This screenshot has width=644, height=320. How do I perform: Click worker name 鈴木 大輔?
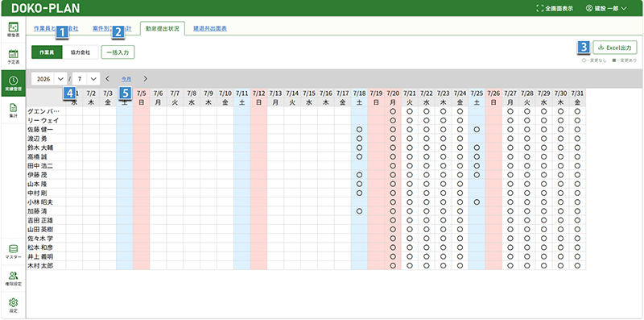(40, 148)
